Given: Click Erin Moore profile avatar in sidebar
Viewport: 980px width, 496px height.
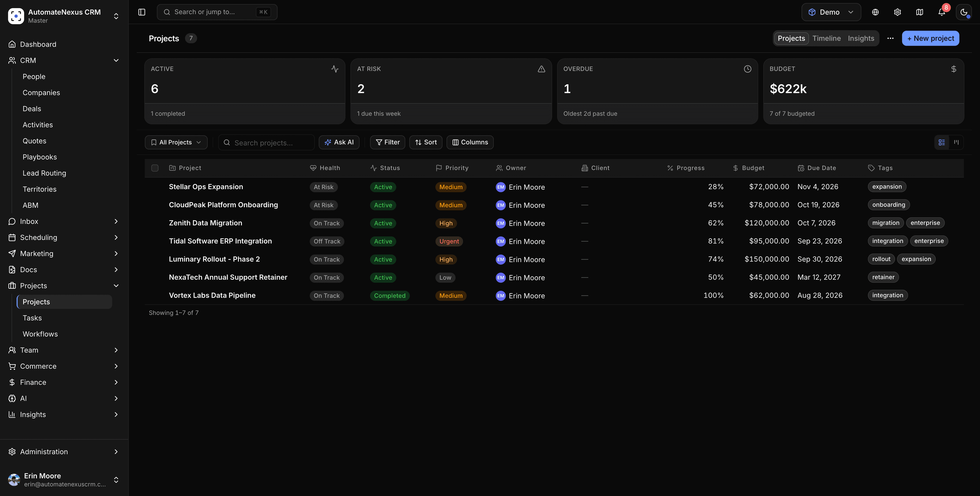Looking at the screenshot, I should pyautogui.click(x=14, y=480).
